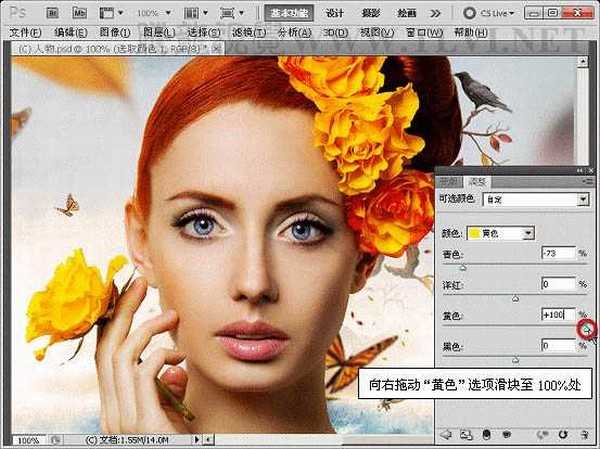Launch Adobe Bridge from the Br icon

tap(51, 14)
